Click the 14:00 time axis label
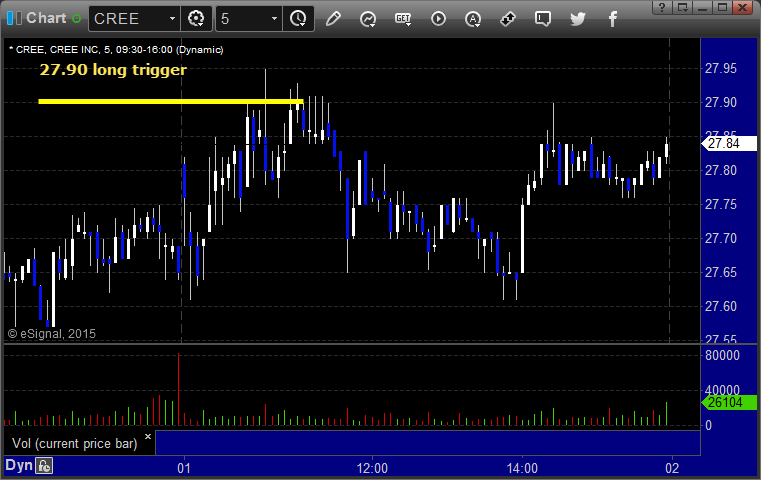Screen dimensions: 761x480 coord(522,468)
